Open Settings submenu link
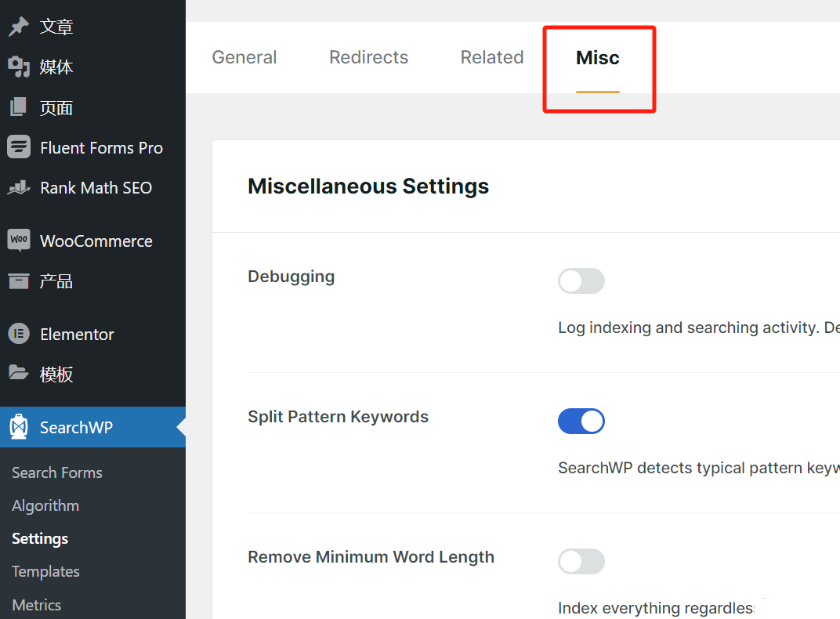840x619 pixels. [40, 538]
